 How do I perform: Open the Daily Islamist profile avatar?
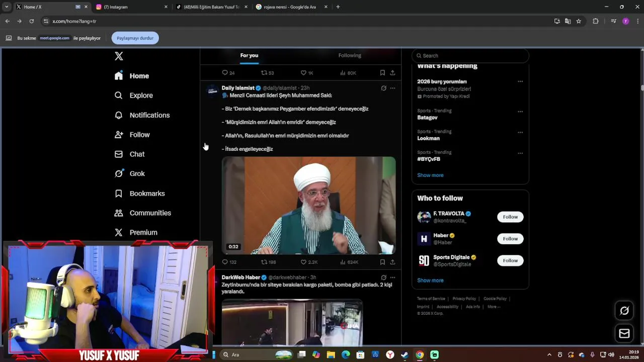pos(212,90)
